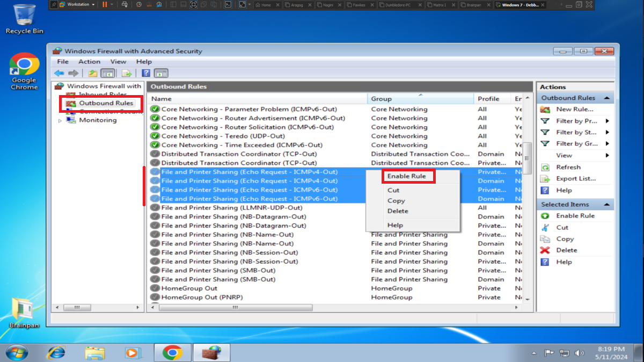Choose Delete in the context menu
The width and height of the screenshot is (644, 362).
[x=398, y=211]
